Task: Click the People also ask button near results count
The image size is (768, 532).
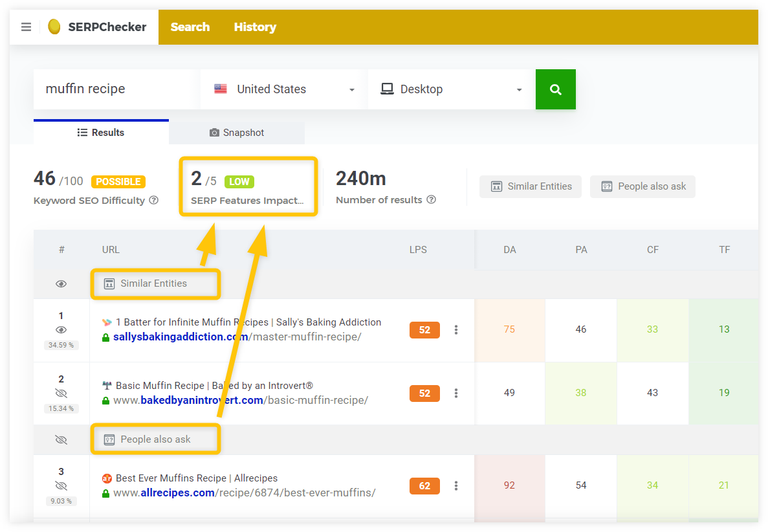Action: (x=642, y=186)
